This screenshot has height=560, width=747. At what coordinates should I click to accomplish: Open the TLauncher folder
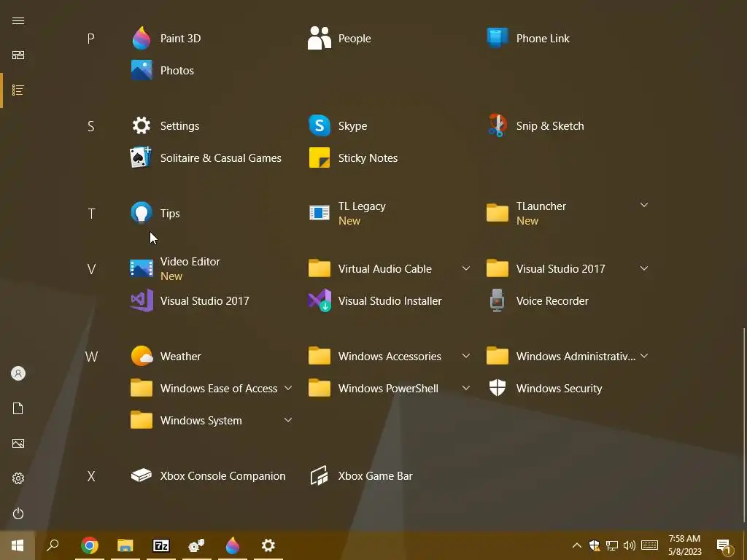pos(568,213)
